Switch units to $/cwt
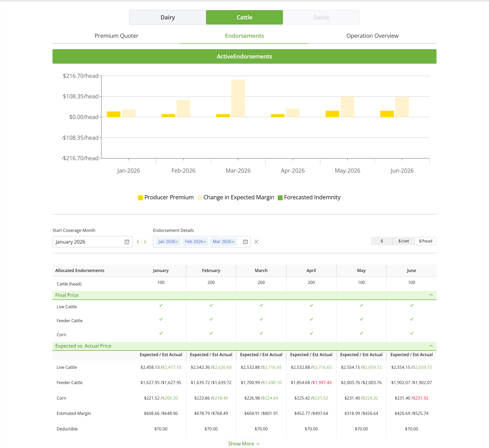The width and height of the screenshot is (489, 448). (x=403, y=241)
